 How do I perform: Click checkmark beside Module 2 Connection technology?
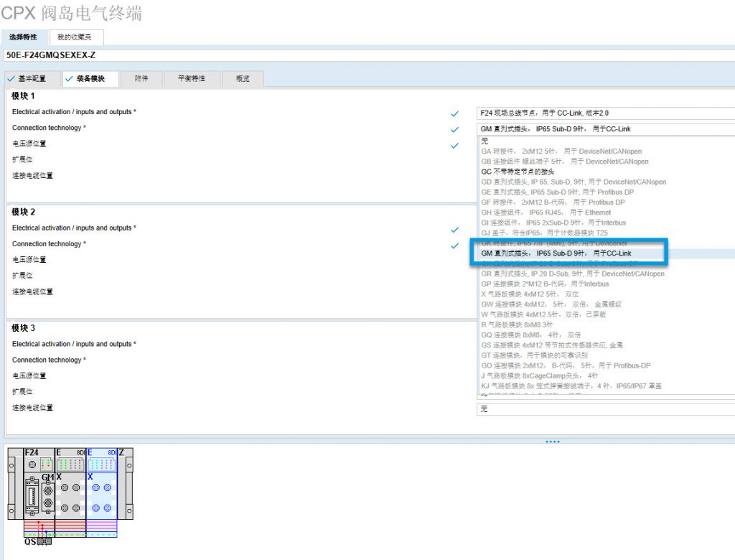(454, 246)
